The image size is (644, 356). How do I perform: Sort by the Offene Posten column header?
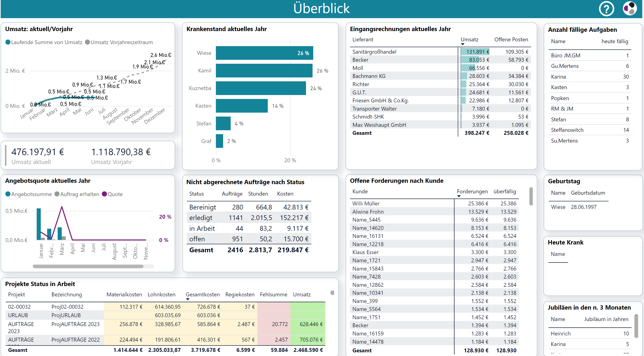point(511,40)
